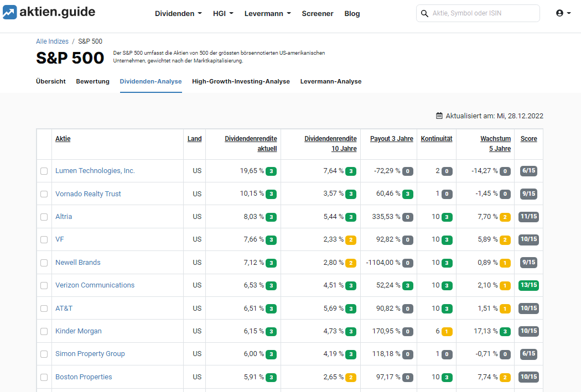The width and height of the screenshot is (581, 392).
Task: Open the Boston Properties stock link
Action: click(84, 377)
